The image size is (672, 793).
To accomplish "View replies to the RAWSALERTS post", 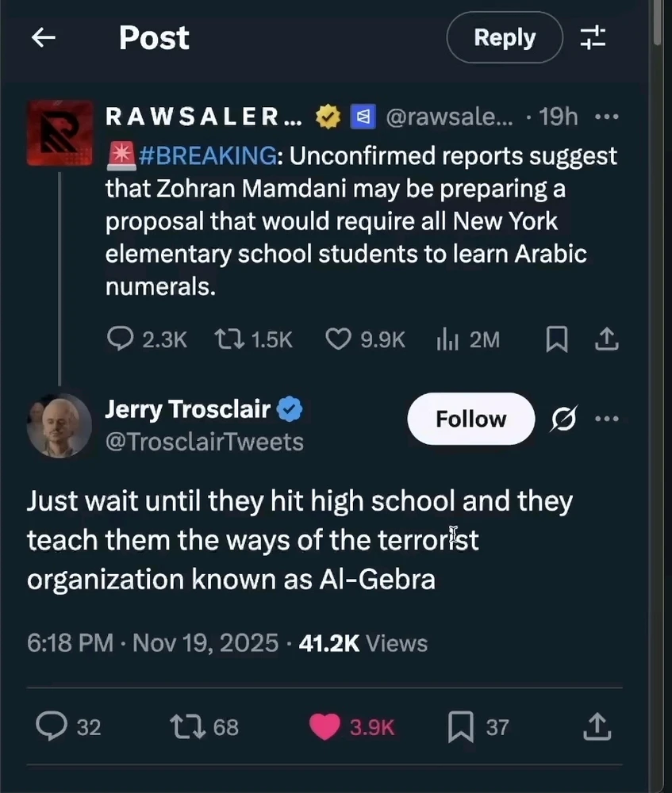I will pos(121,339).
